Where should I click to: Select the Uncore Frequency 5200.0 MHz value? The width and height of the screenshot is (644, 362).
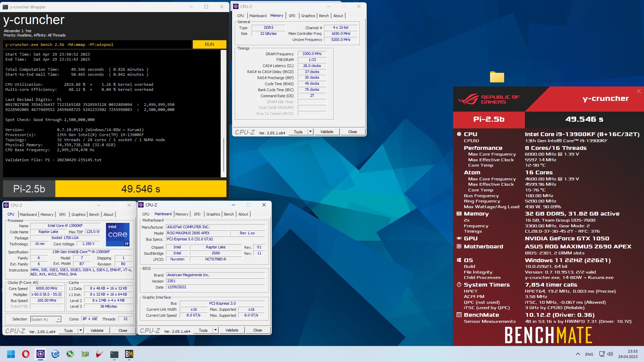[x=341, y=40]
